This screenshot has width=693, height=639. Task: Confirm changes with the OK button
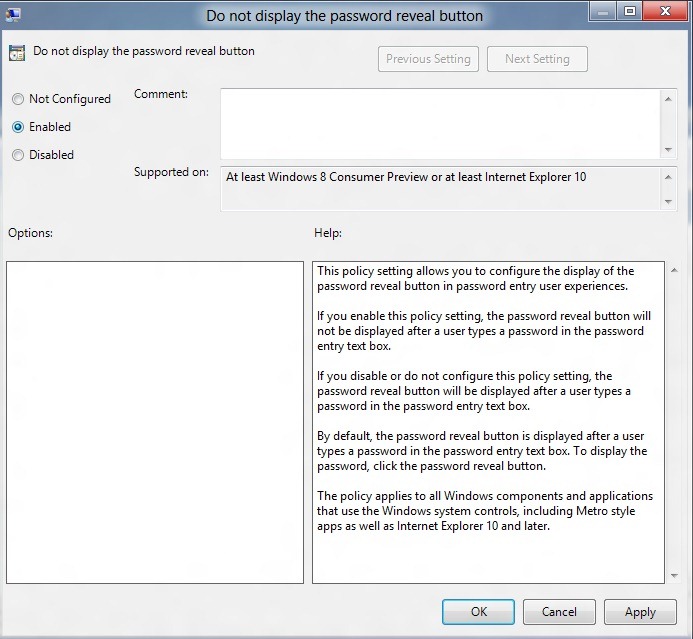[x=478, y=612]
